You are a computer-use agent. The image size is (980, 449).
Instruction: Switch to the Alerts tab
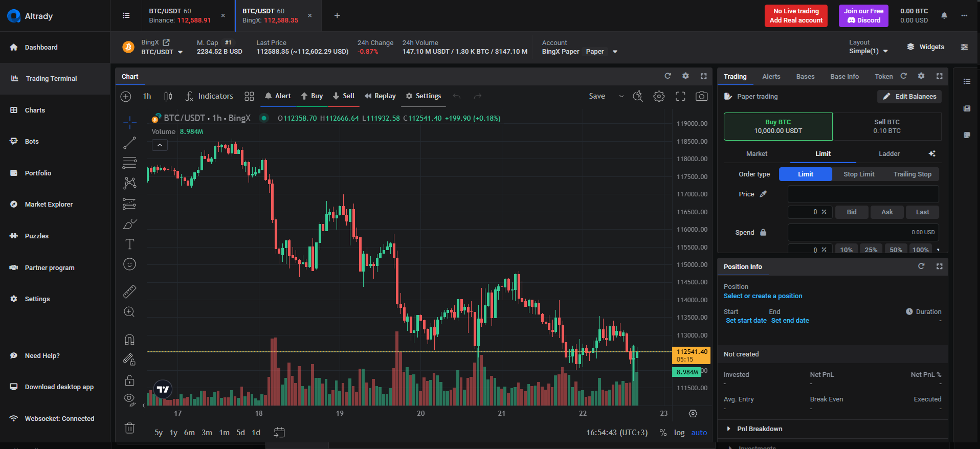pos(771,77)
